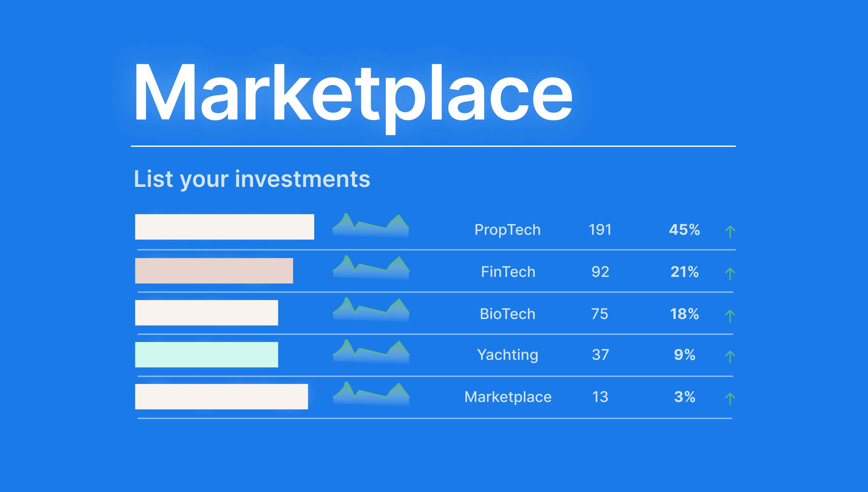Screen dimensions: 868x492
Task: Select the FinTech row label
Action: click(508, 272)
